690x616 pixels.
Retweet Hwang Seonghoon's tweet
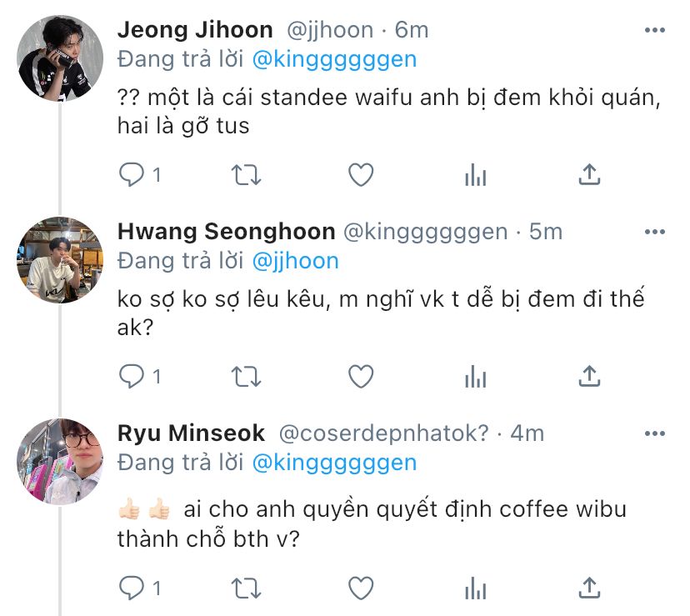[x=246, y=377]
